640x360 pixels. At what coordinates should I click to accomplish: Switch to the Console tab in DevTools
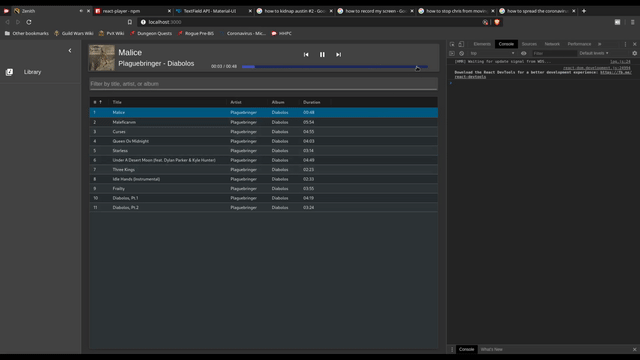[x=506, y=44]
